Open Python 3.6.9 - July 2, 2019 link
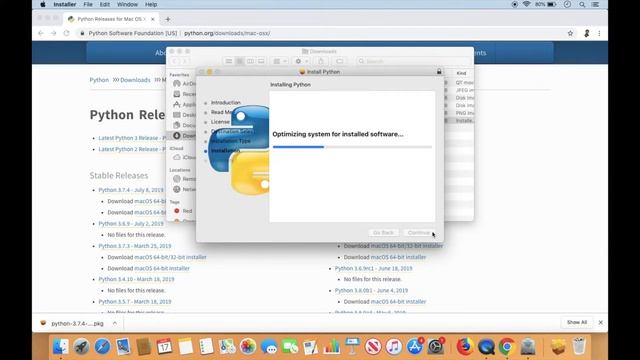This screenshot has width=640, height=360. coord(131,224)
